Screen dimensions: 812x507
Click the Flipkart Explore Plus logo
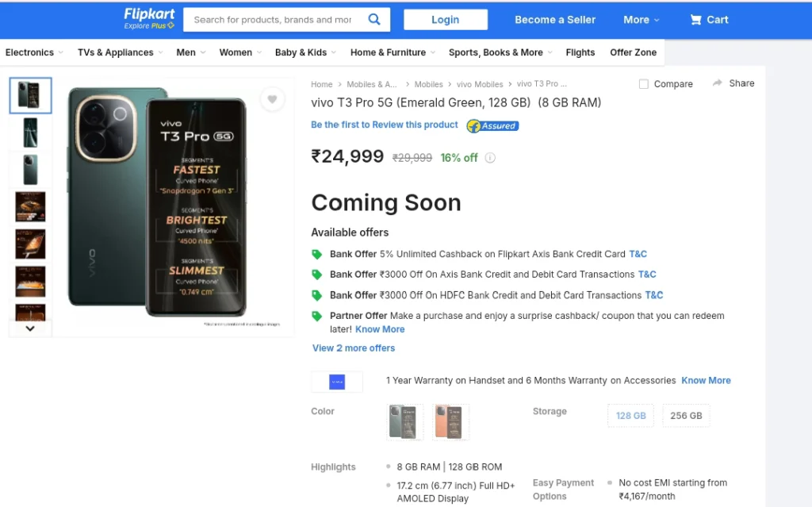tap(149, 19)
